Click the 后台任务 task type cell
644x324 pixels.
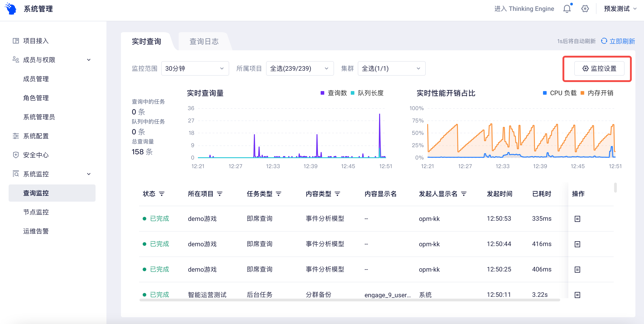pos(259,295)
